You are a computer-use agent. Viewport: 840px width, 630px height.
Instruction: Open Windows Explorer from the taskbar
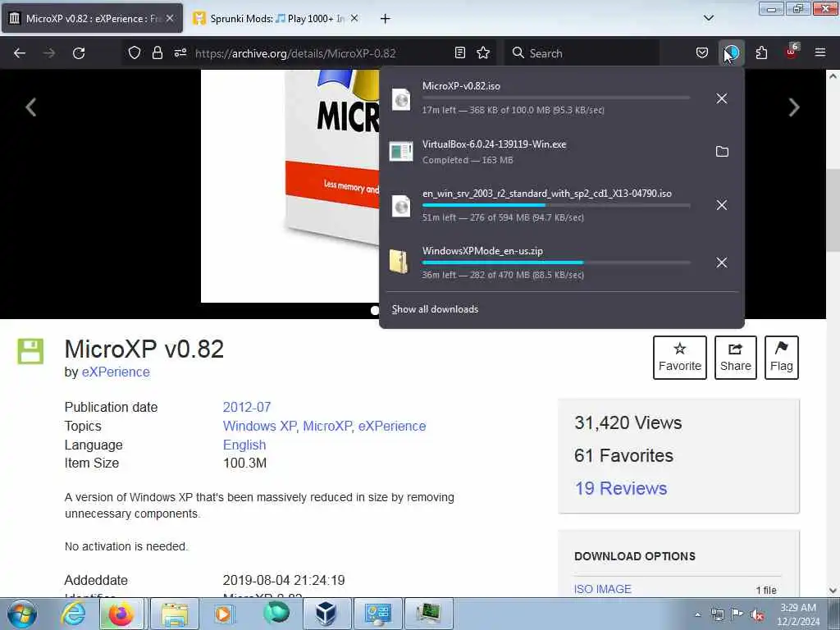click(x=175, y=614)
